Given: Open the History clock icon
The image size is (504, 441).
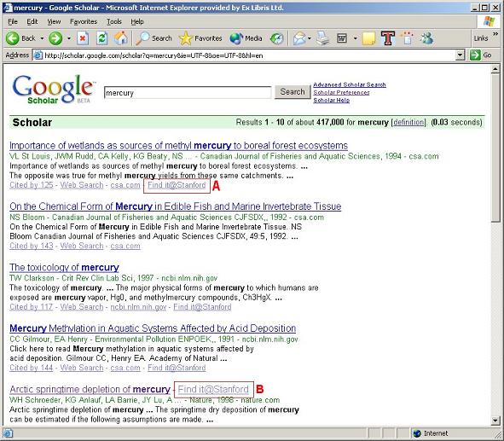Looking at the screenshot, I should point(277,38).
